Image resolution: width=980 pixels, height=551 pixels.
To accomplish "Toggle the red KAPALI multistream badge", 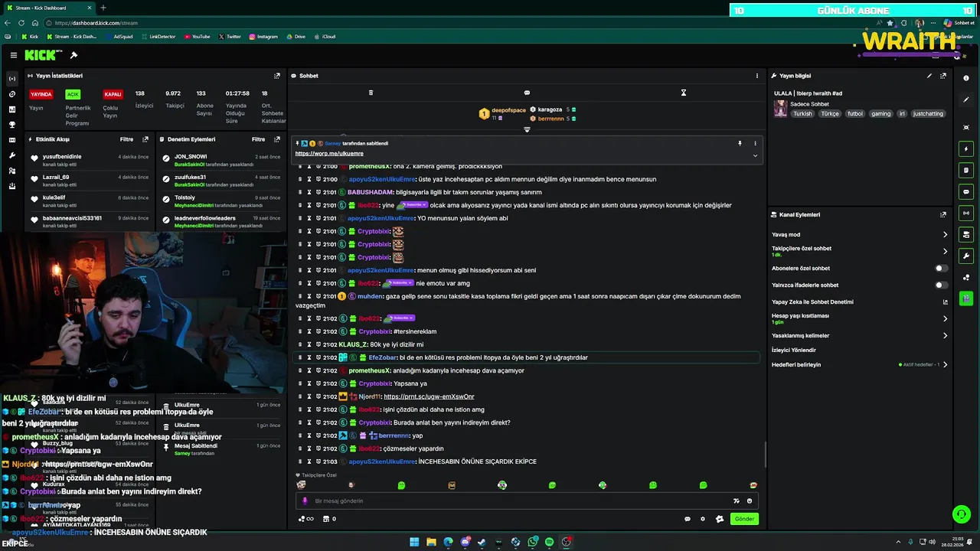I will 113,94.
